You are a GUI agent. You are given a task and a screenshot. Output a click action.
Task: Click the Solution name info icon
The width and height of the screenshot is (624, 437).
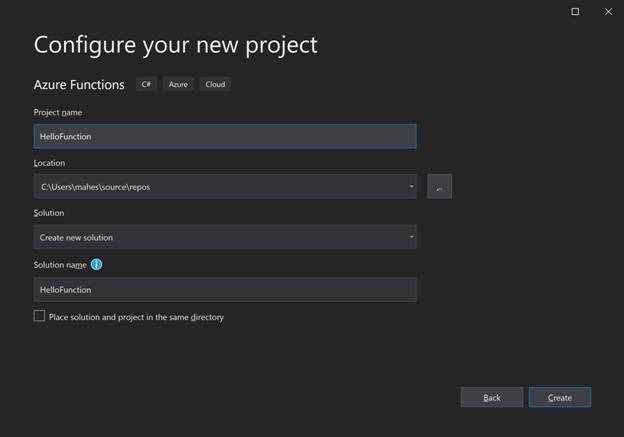point(96,264)
